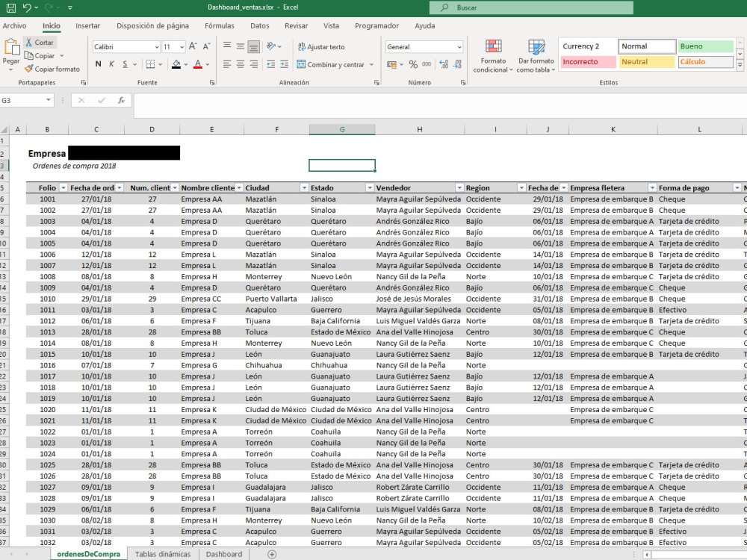Open the Archivo menu
This screenshot has height=560, width=747.
coord(14,25)
